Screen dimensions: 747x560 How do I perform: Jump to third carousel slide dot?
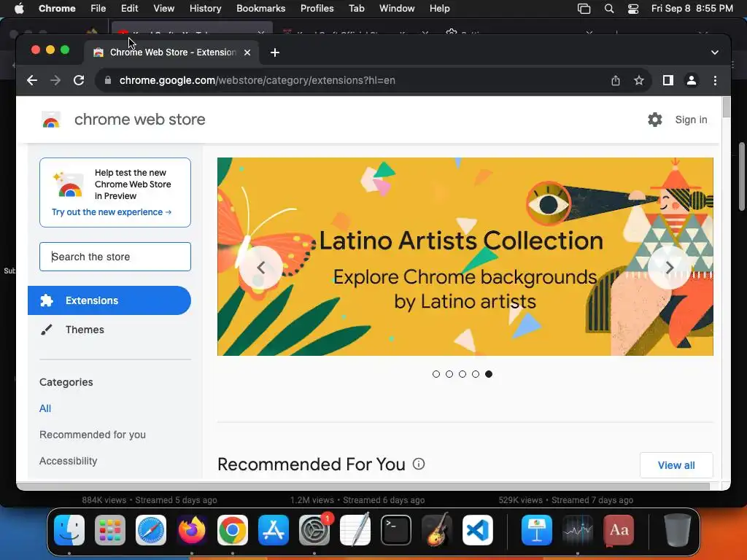click(462, 374)
